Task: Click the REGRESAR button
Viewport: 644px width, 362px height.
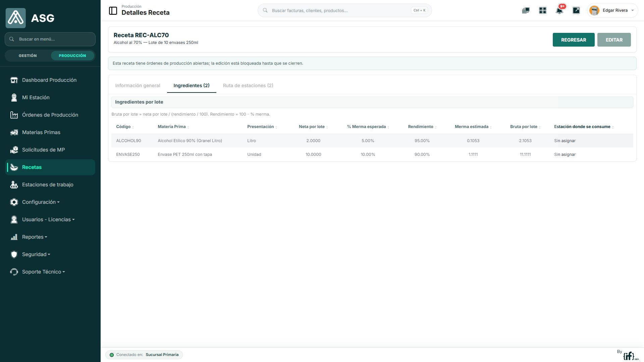Action: pos(574,40)
